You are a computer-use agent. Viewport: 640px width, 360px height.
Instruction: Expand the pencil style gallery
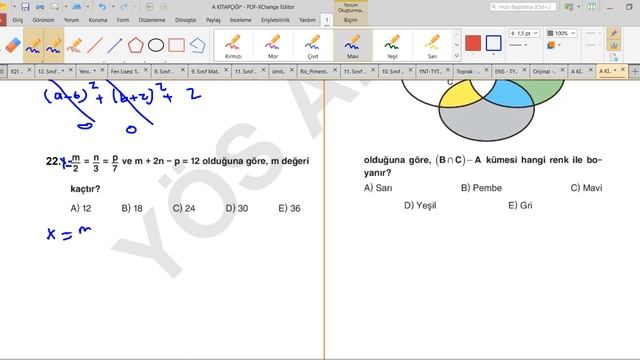click(x=457, y=56)
